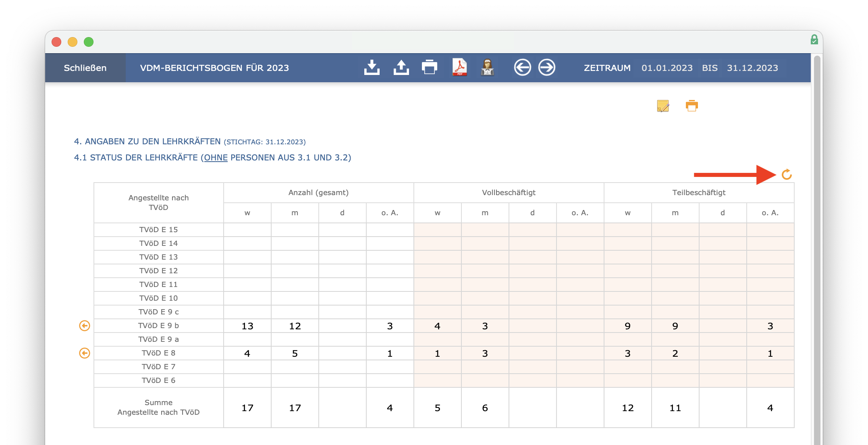Click the green lock icon in the title bar
868x445 pixels.
click(x=814, y=40)
